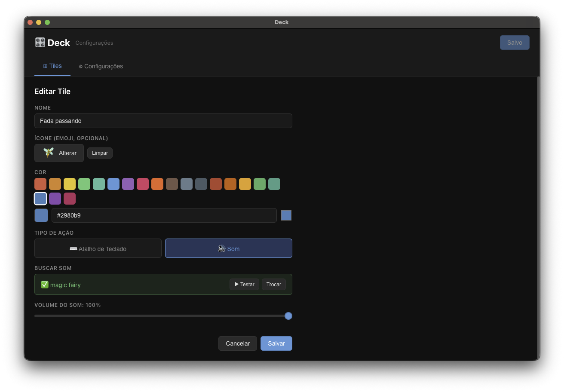564x392 pixels.
Task: Click the Volume do Som slider handle
Action: tap(288, 316)
